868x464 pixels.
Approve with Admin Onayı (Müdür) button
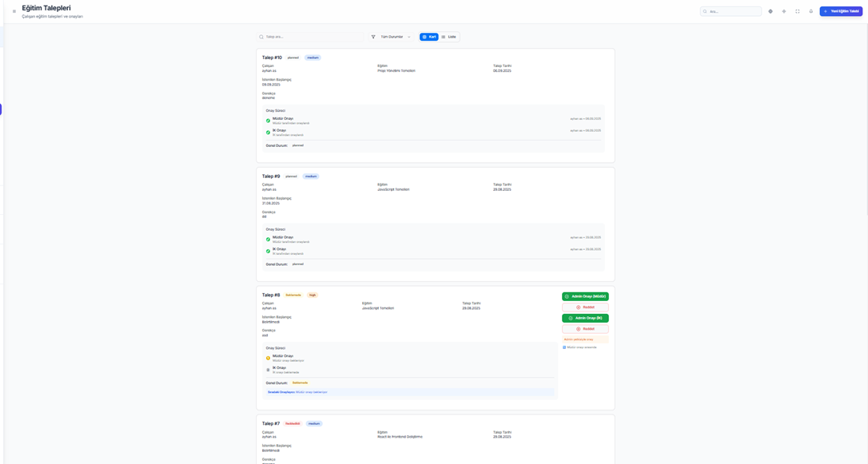tap(585, 296)
